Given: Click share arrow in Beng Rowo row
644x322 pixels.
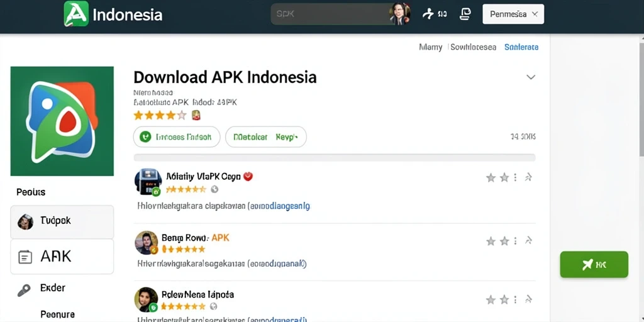Looking at the screenshot, I should pos(528,241).
